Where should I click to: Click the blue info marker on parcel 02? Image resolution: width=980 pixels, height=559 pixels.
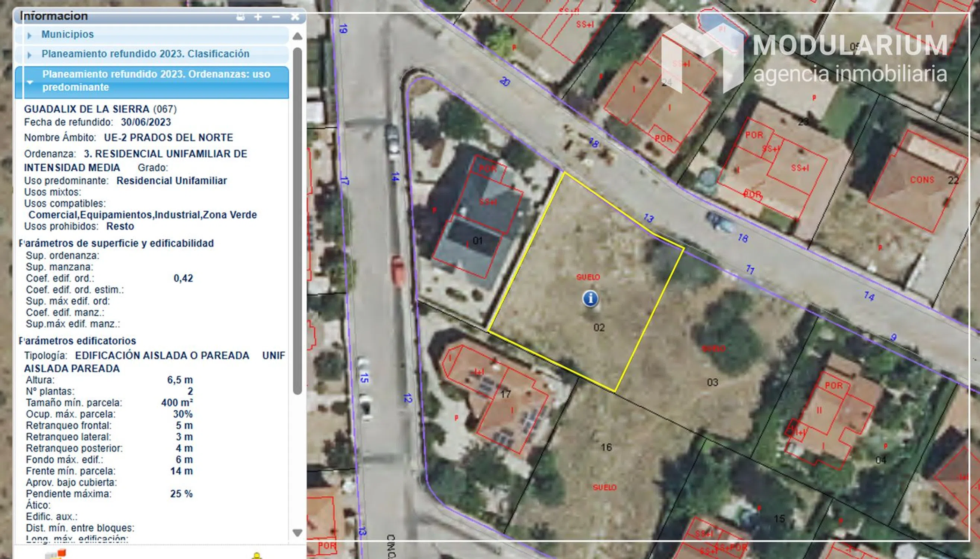point(590,298)
